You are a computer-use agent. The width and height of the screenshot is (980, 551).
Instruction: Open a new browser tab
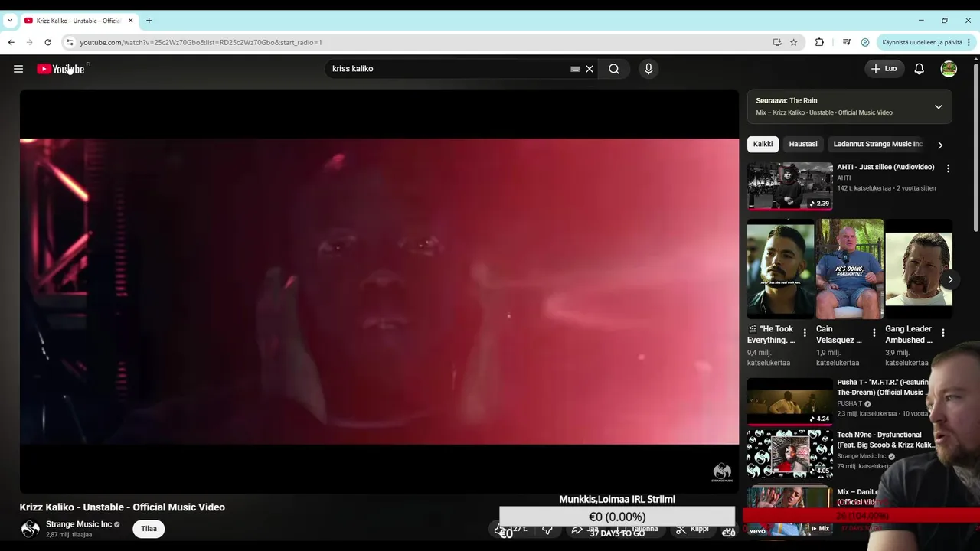pyautogui.click(x=149, y=21)
